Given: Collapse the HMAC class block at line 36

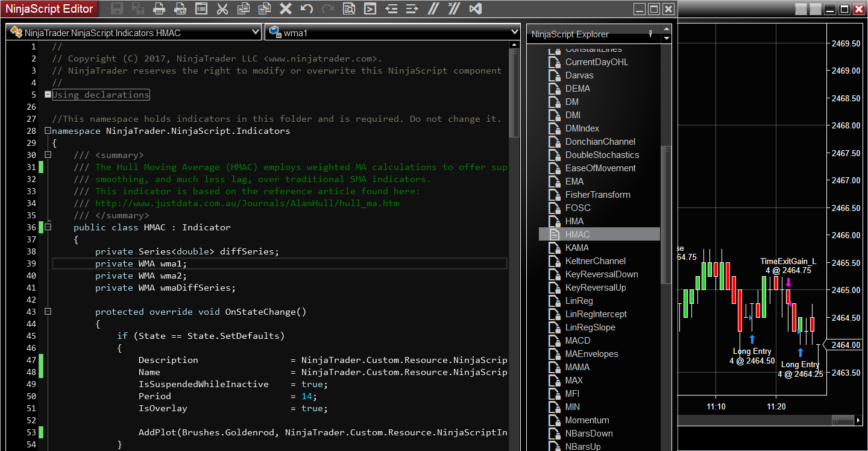Looking at the screenshot, I should [48, 227].
